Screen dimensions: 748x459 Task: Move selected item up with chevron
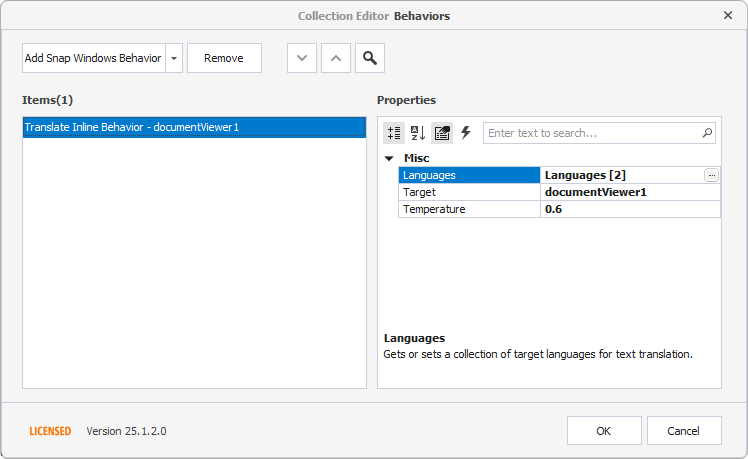pos(336,58)
